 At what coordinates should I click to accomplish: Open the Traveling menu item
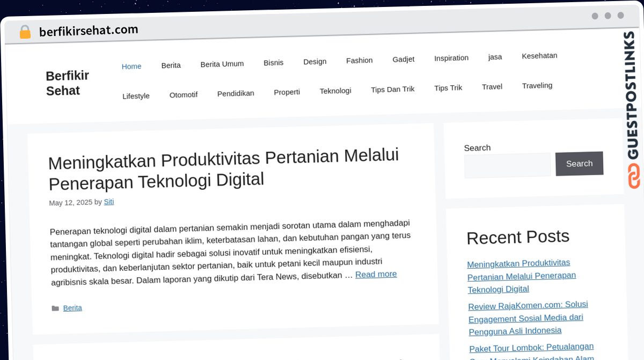(x=537, y=85)
